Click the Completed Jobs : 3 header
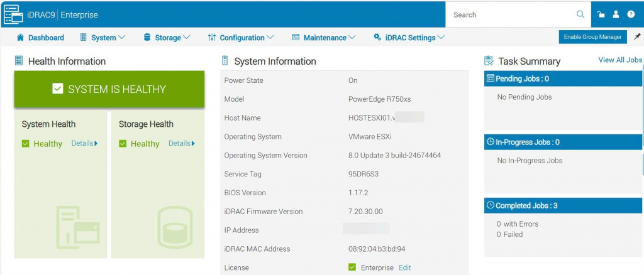The width and height of the screenshot is (644, 275). tap(564, 205)
